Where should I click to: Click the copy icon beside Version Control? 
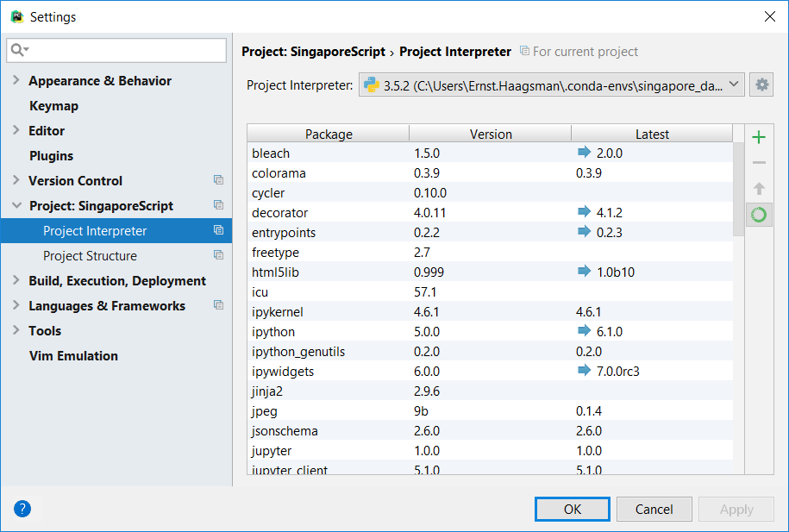[x=218, y=180]
